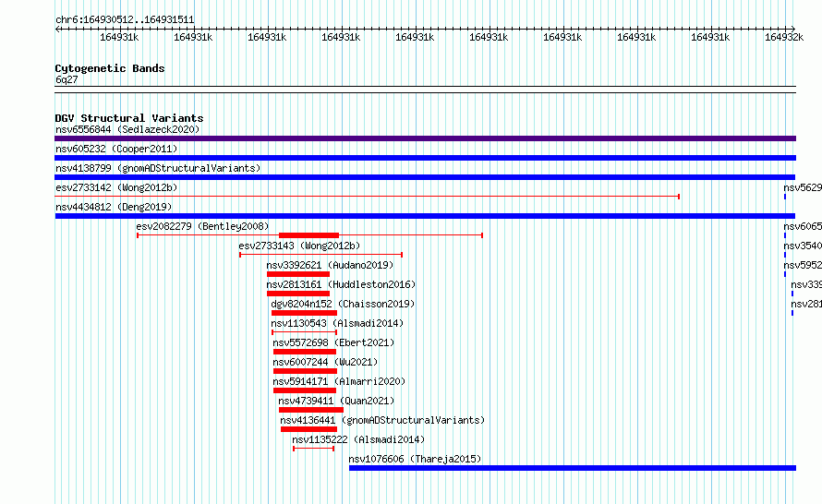Click the red nsv6007244 Wu2021 bar
822x504 pixels.
click(x=305, y=371)
